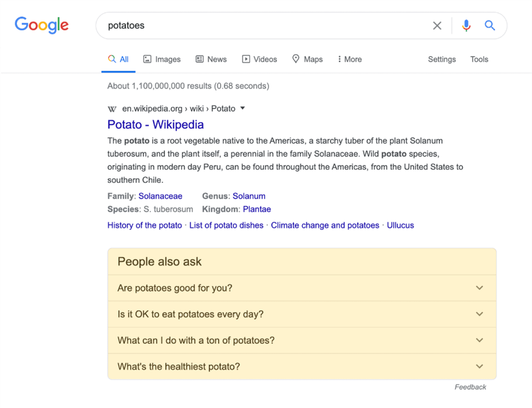Open the More options menu
The height and width of the screenshot is (408, 532).
coord(349,59)
